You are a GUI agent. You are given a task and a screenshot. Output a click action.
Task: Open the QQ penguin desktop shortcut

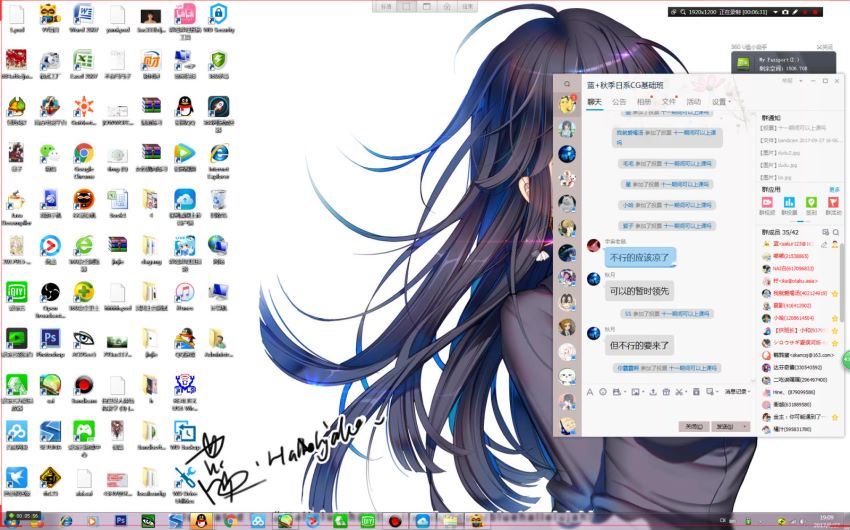click(x=185, y=111)
